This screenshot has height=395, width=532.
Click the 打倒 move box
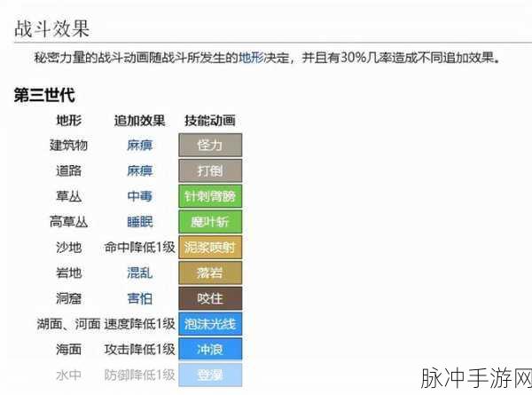210,170
